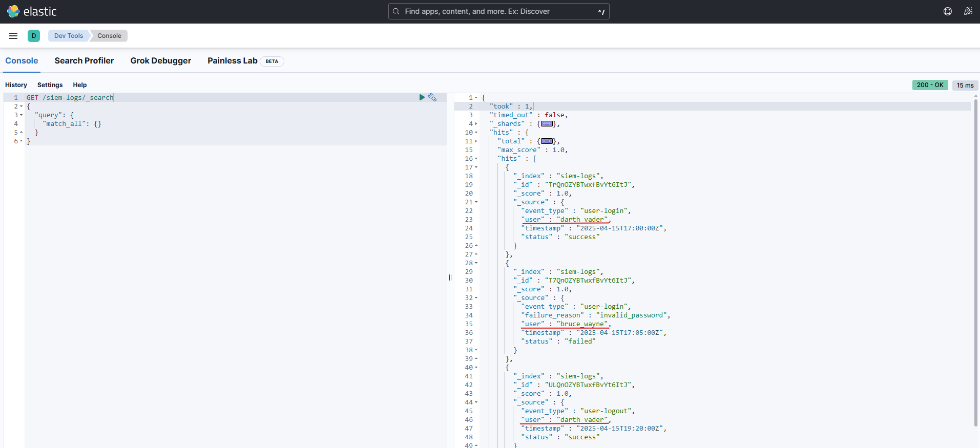Click the "failed" status value
Screen dimensions: 980x448
[x=580, y=342]
